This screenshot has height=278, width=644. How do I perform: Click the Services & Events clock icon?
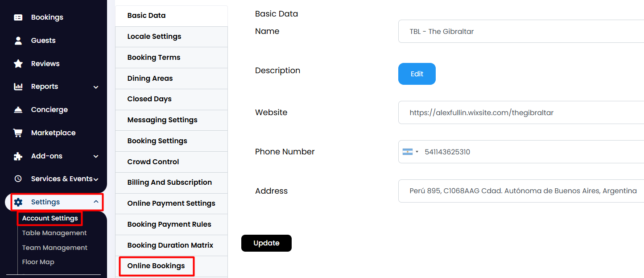18,179
